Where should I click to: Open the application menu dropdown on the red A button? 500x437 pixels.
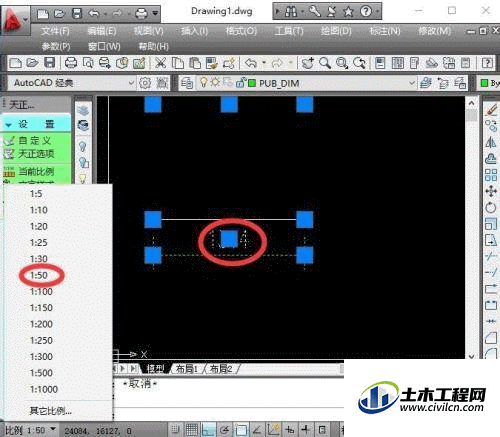pyautogui.click(x=25, y=19)
